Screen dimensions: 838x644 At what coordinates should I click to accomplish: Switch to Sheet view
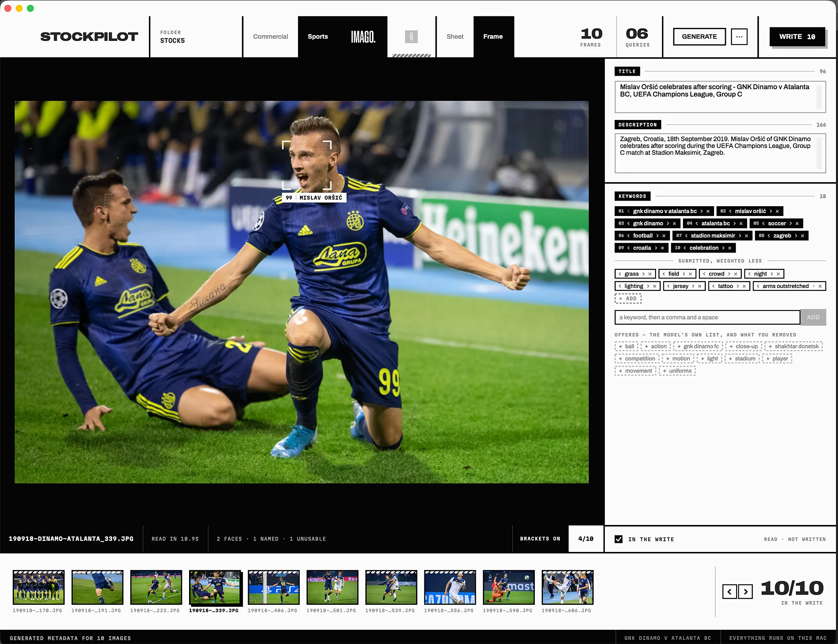(x=455, y=36)
